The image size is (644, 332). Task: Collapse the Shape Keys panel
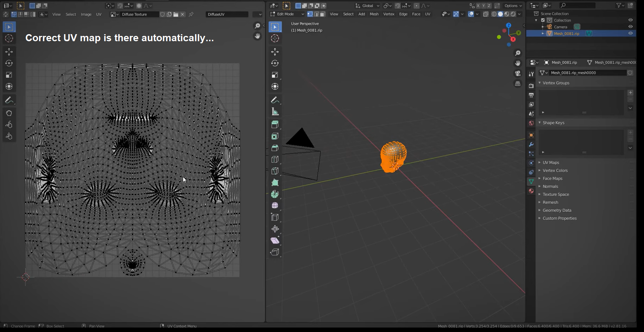[x=553, y=123]
